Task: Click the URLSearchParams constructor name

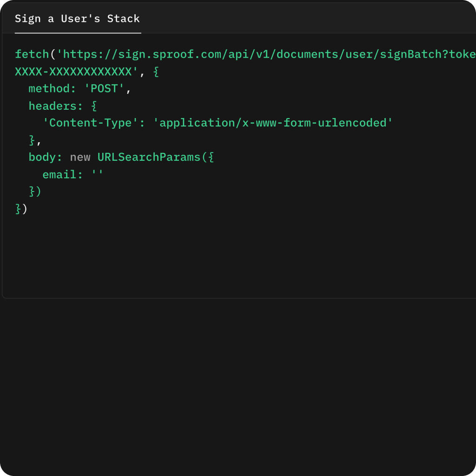Action: tap(148, 157)
